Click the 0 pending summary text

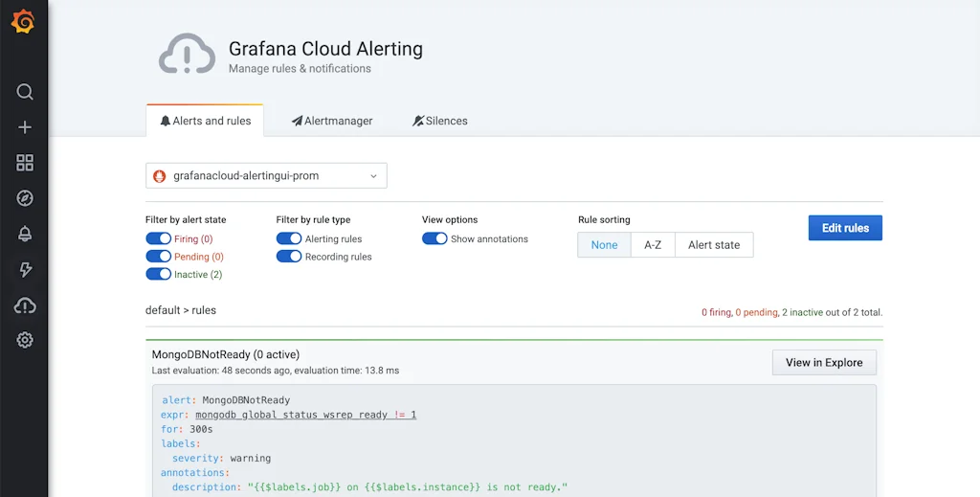pyautogui.click(x=756, y=312)
